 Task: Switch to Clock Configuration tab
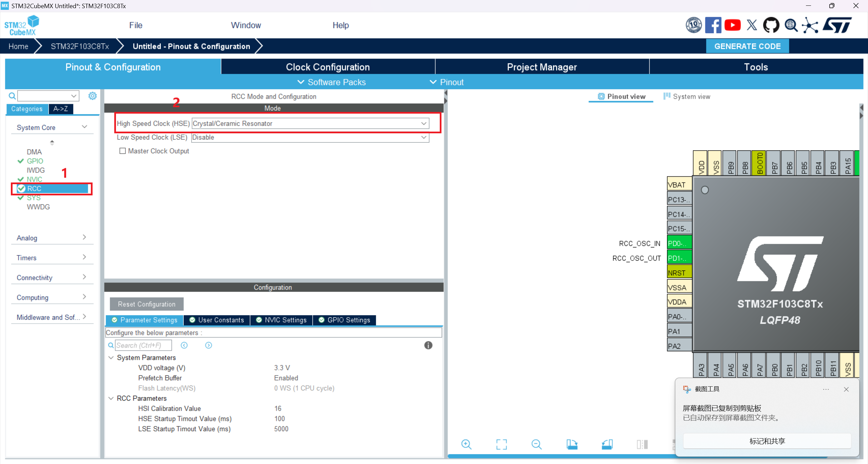coord(328,67)
